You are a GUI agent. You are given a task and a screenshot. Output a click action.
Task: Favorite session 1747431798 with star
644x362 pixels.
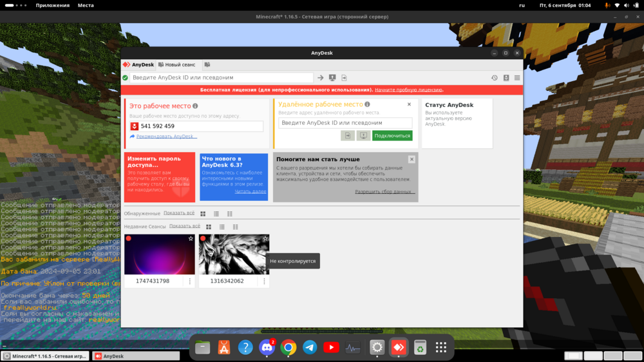pyautogui.click(x=191, y=238)
